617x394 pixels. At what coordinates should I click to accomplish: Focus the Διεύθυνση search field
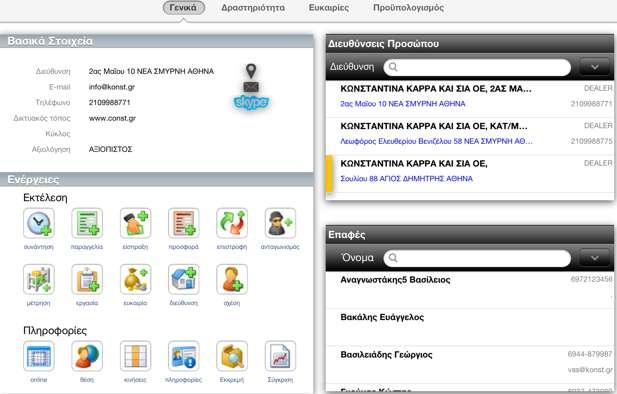click(477, 67)
